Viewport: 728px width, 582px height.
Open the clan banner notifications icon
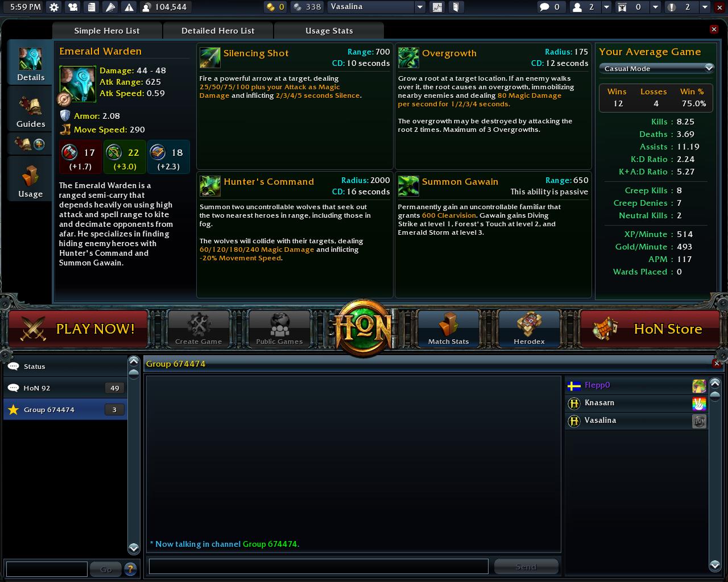[622, 7]
